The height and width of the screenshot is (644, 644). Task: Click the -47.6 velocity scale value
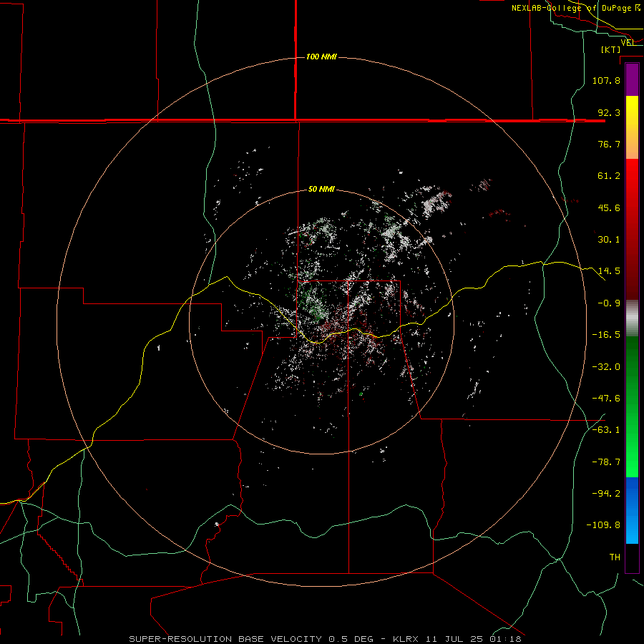tap(606, 399)
